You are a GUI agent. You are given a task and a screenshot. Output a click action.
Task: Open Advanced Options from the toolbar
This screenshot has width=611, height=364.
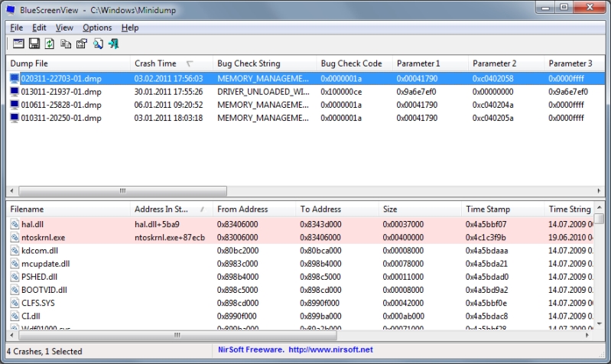18,44
